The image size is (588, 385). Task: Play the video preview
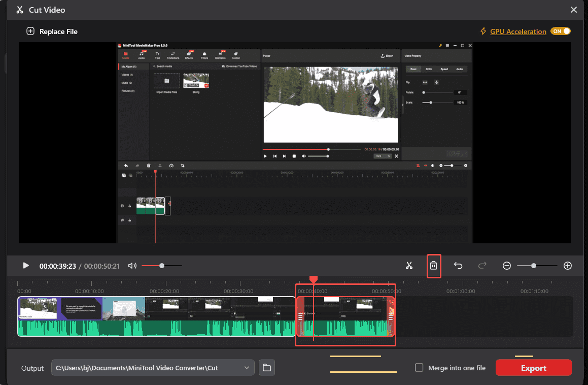pyautogui.click(x=26, y=266)
